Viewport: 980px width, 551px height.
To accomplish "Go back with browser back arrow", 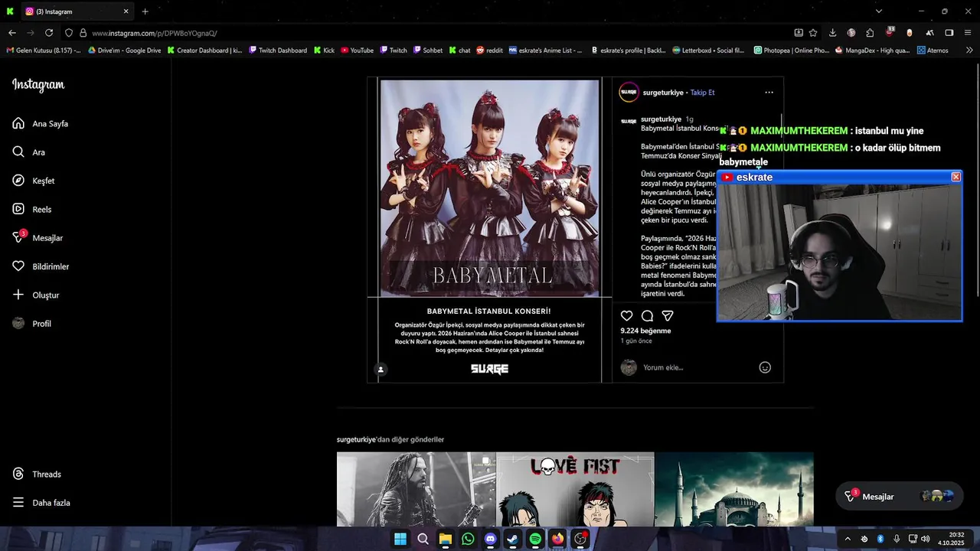I will pos(12,33).
